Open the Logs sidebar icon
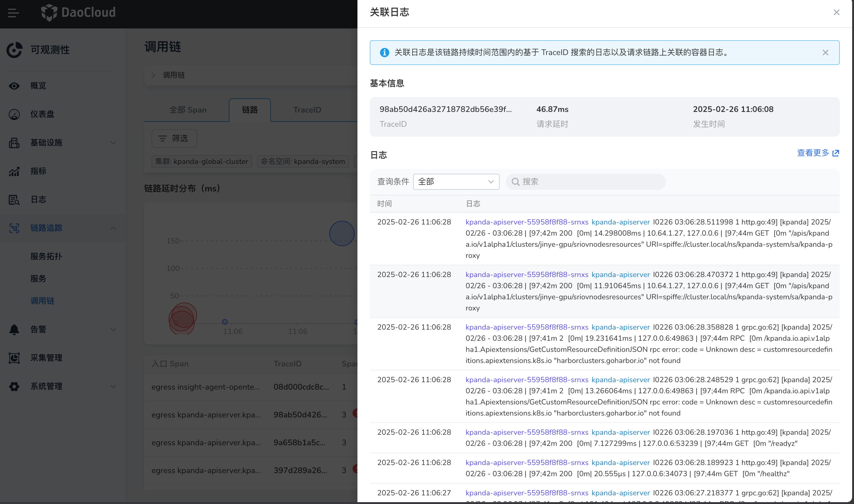Image resolution: width=854 pixels, height=504 pixels. point(14,200)
